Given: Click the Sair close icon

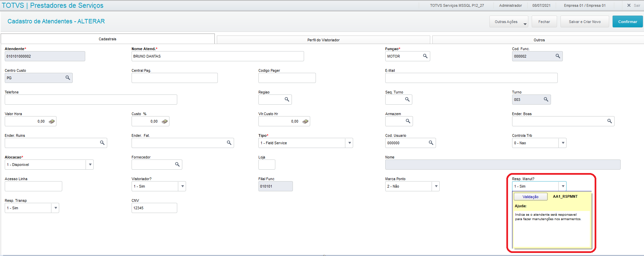Looking at the screenshot, I should pyautogui.click(x=629, y=5).
